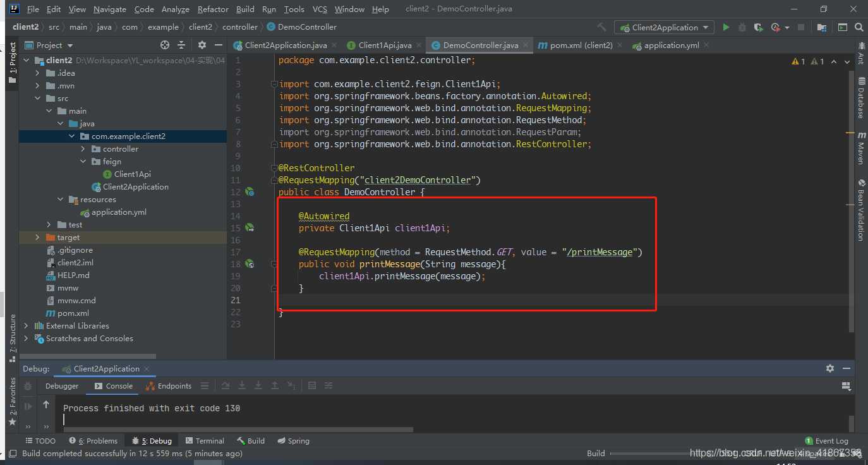Toggle the Structure tool window
Image resolution: width=868 pixels, height=465 pixels.
13,337
